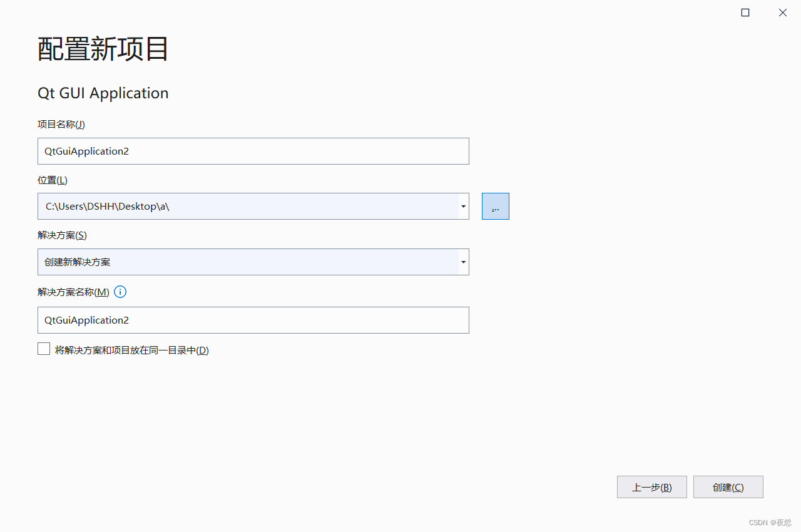This screenshot has width=801, height=532.
Task: Click the C:\Users\DSHH\Desktop\a\ location path box
Action: (248, 207)
